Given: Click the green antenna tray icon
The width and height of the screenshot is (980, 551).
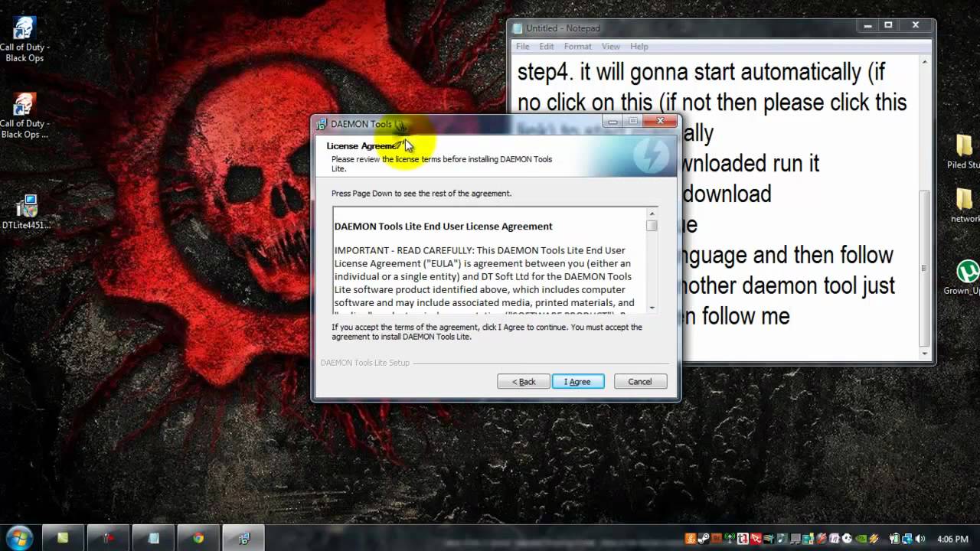Looking at the screenshot, I should pyautogui.click(x=730, y=539).
